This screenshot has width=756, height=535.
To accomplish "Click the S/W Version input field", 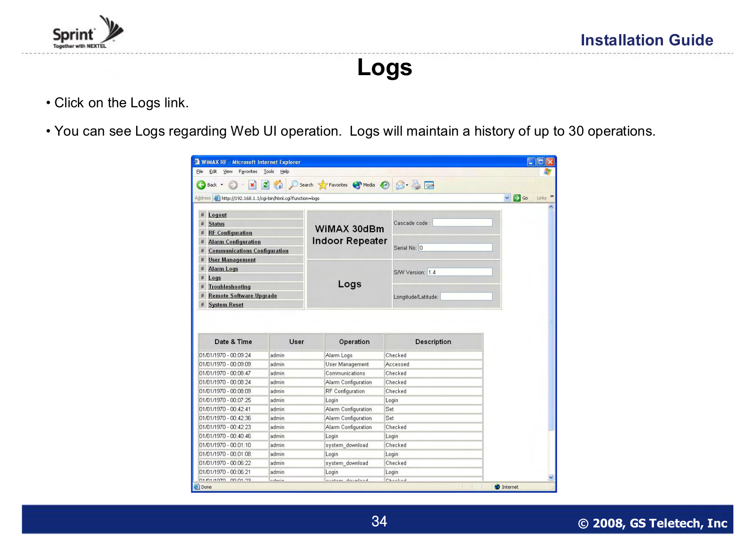I will (459, 272).
